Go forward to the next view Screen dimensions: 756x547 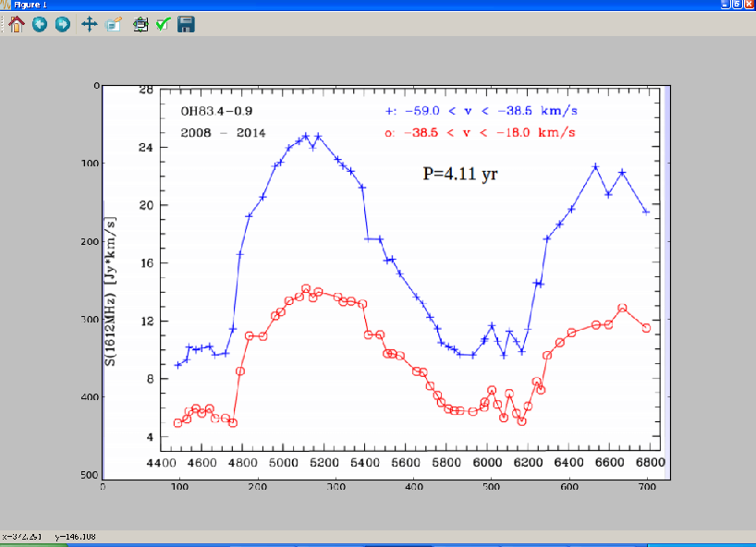pos(63,24)
